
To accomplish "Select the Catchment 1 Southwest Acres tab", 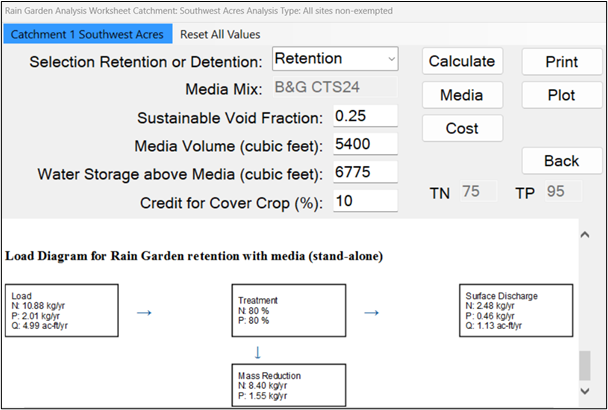I will 87,34.
